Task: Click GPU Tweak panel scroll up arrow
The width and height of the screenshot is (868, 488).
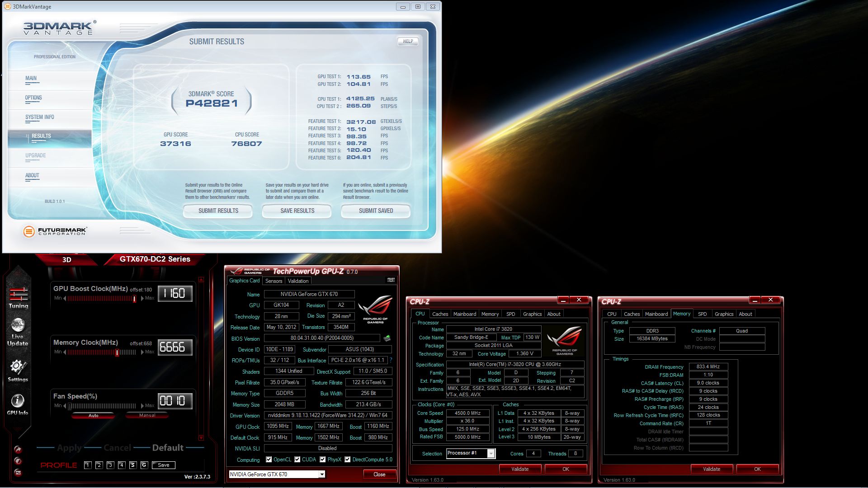Action: [201, 280]
